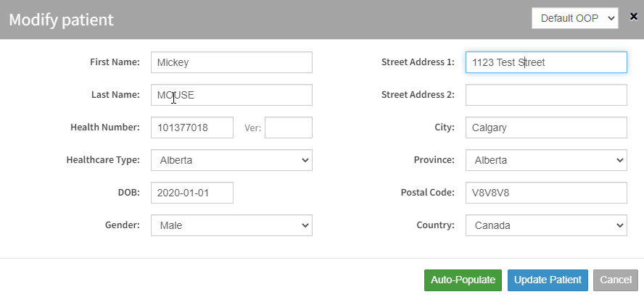Click the Postal Code field
644x297 pixels.
click(x=546, y=193)
